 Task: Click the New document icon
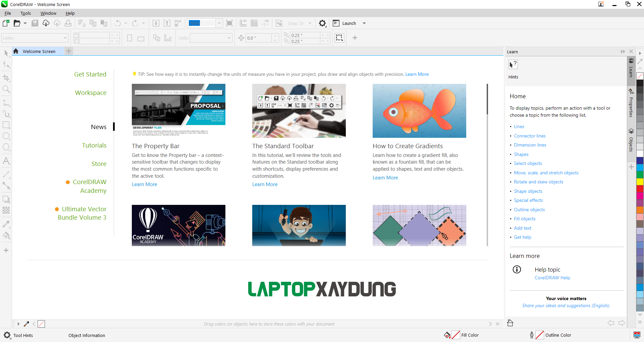[x=6, y=23]
